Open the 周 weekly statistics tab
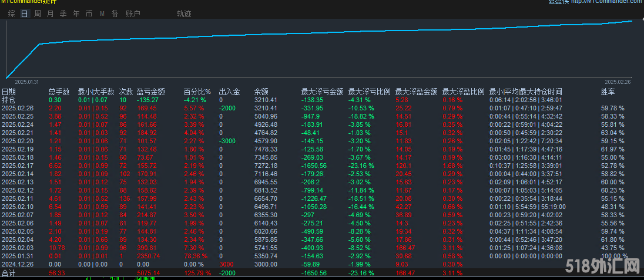Screen dimensions: 644x280 click(x=38, y=14)
